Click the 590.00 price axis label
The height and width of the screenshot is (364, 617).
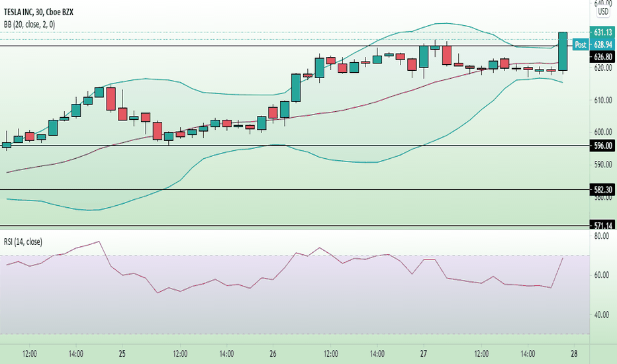coord(603,164)
